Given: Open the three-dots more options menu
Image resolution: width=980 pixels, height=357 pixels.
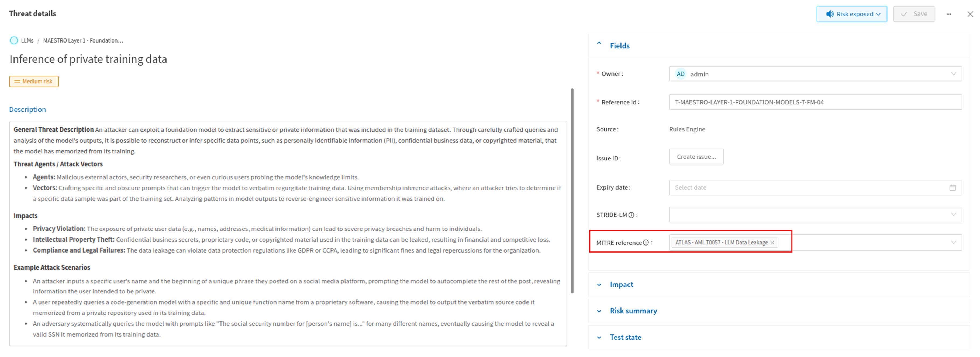Looking at the screenshot, I should [948, 14].
